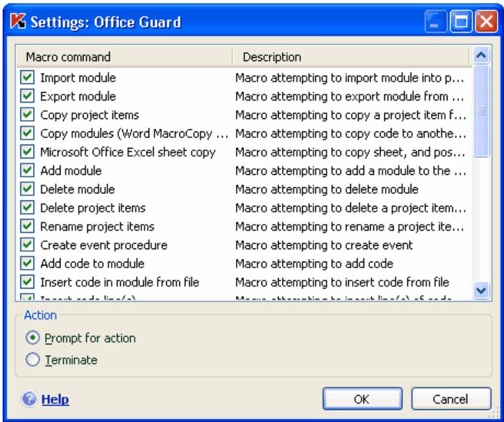Open the Help link
This screenshot has width=504, height=422.
(55, 399)
